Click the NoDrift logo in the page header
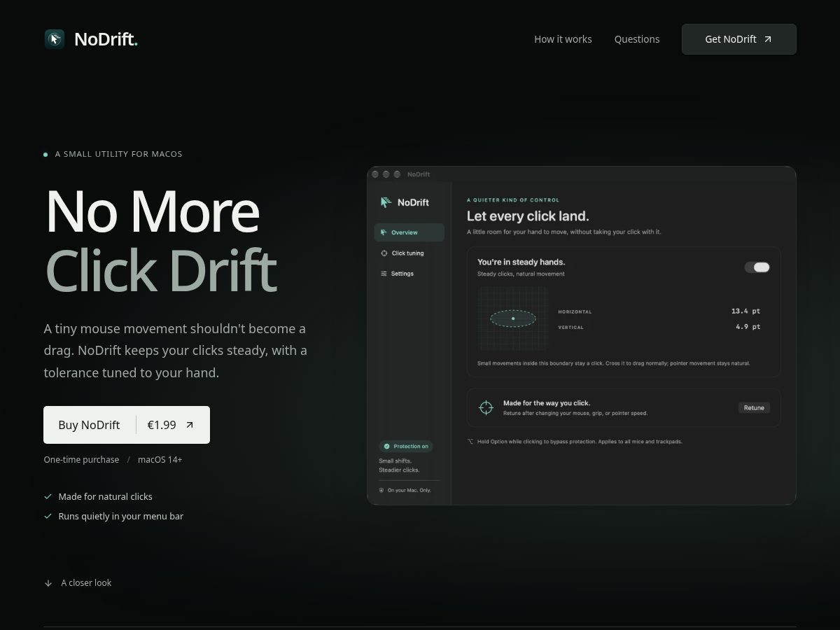840x630 pixels. click(91, 39)
